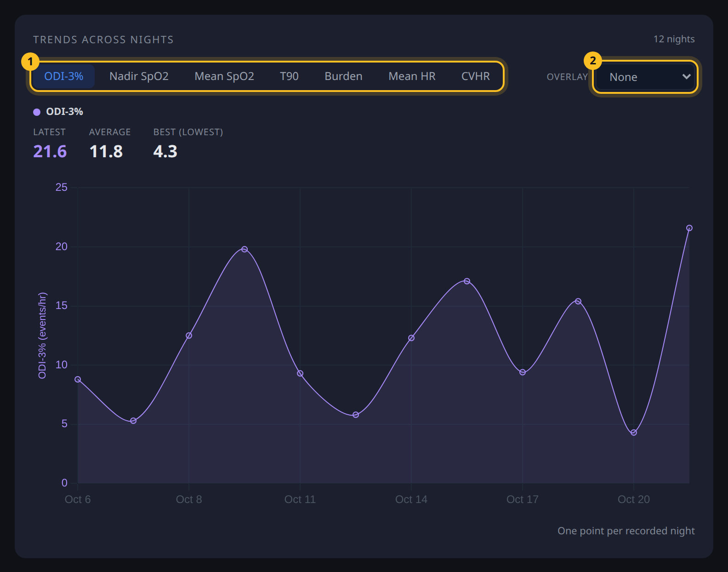Image resolution: width=728 pixels, height=572 pixels.
Task: Open the Mean SpO2 tab
Action: pyautogui.click(x=224, y=76)
